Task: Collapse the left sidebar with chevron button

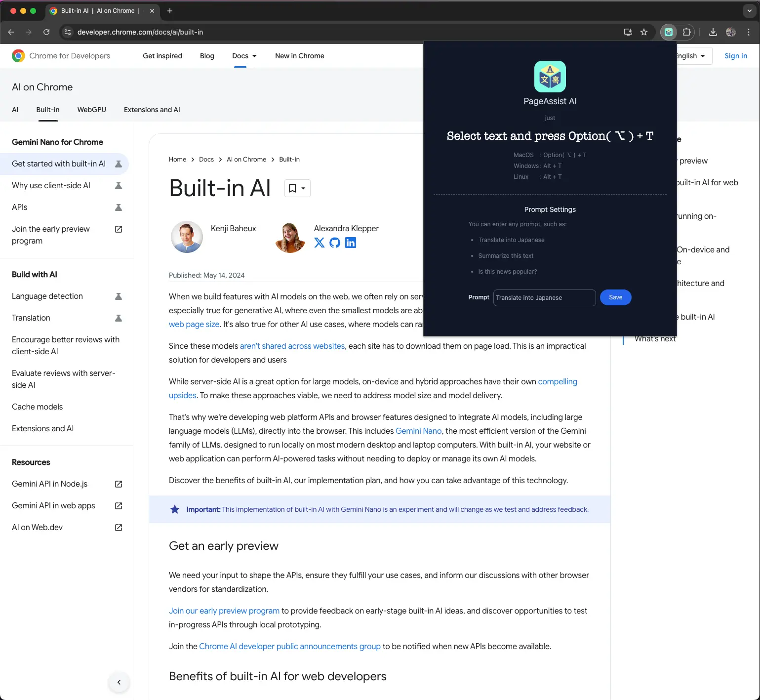Action: pos(119,682)
